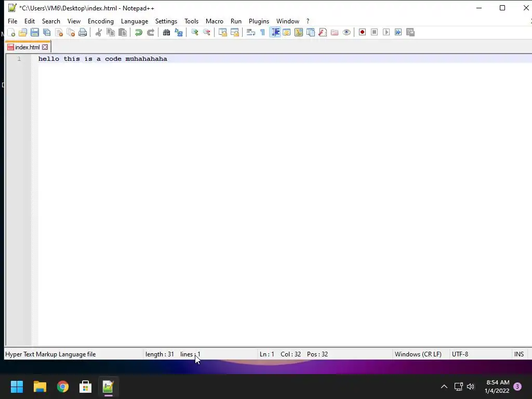Screen dimensions: 532x399
Task: Open Find with the binoculars icon
Action: coord(166,32)
